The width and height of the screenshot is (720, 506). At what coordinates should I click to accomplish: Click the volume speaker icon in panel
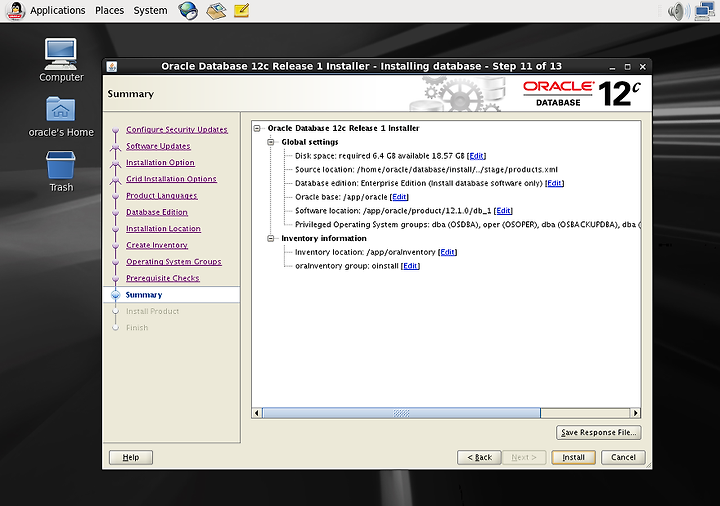(x=678, y=11)
